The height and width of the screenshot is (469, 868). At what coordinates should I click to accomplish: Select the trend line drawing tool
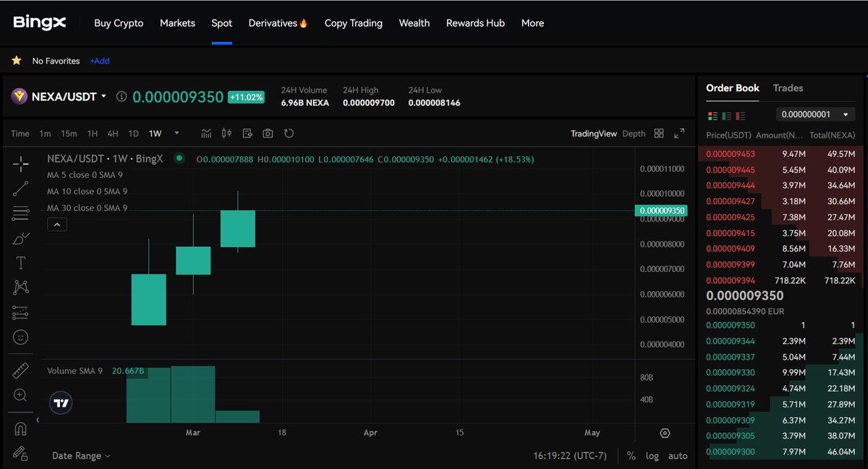(21, 188)
